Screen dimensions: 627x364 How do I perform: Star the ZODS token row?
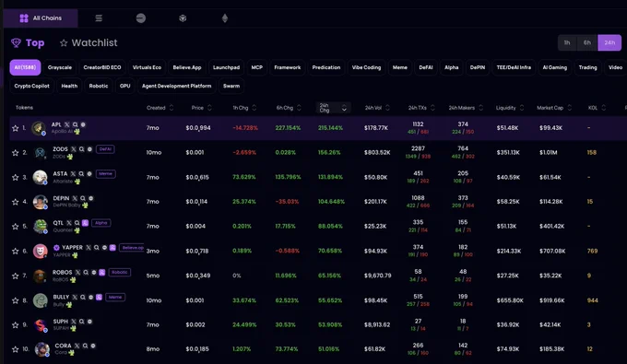(x=15, y=153)
